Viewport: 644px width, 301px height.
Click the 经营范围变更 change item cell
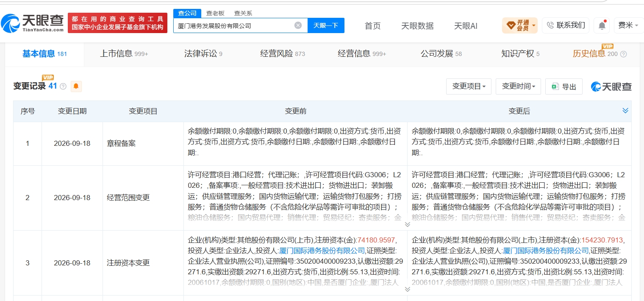tap(143, 198)
